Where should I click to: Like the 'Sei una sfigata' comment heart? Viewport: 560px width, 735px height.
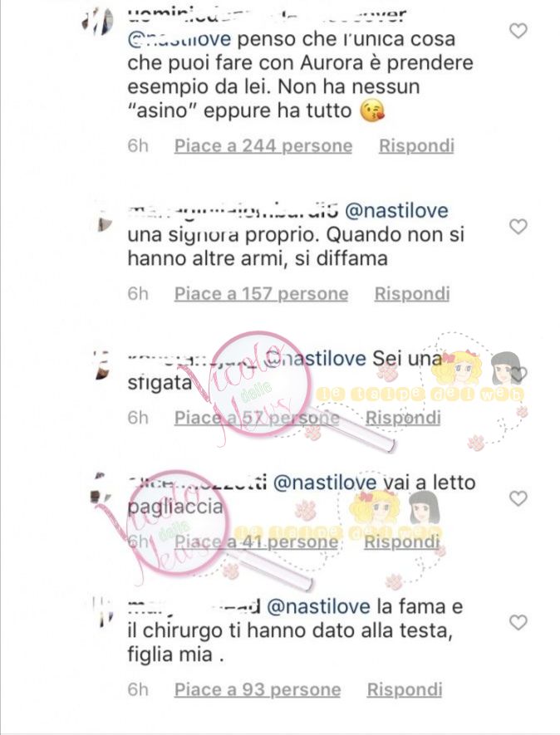[x=518, y=374]
